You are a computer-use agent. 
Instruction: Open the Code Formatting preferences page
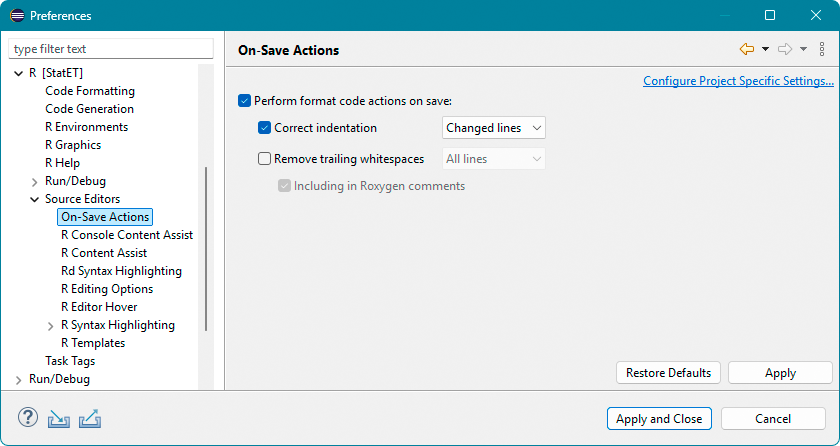(x=90, y=91)
